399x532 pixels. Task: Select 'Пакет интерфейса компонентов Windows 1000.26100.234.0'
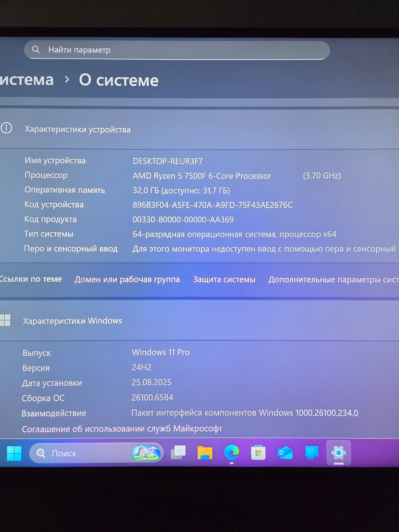[x=245, y=413]
